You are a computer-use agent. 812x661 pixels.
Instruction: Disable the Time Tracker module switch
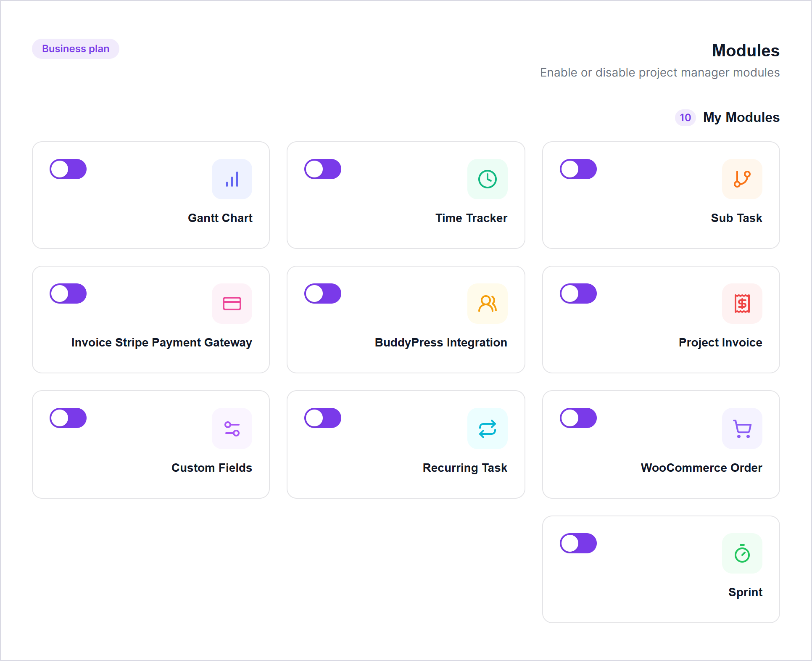click(x=323, y=169)
